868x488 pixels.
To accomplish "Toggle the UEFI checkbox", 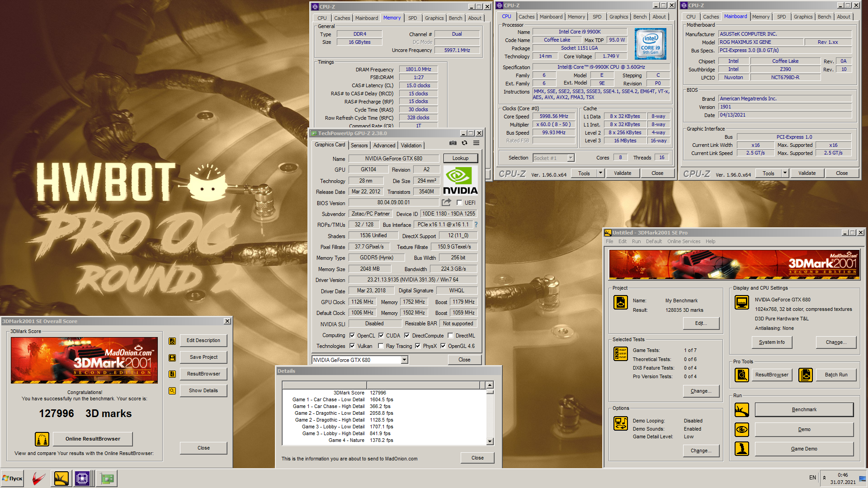I will [x=459, y=203].
